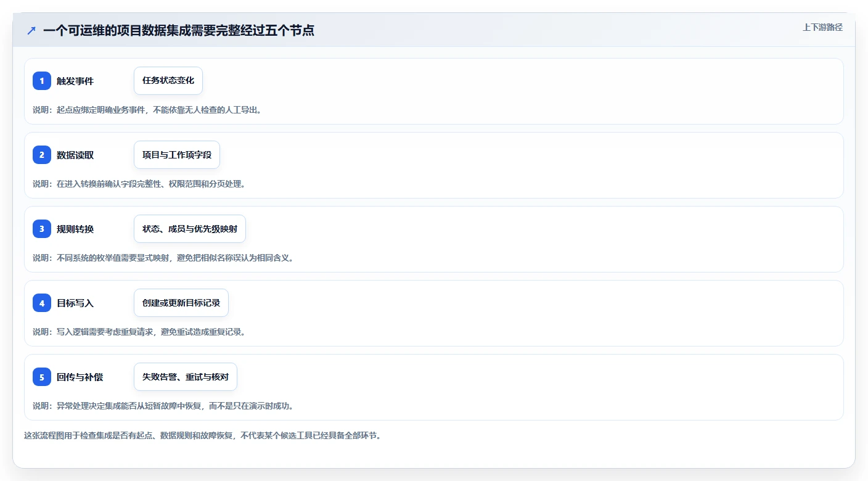
Task: Click the step 1 number badge
Action: (x=42, y=81)
